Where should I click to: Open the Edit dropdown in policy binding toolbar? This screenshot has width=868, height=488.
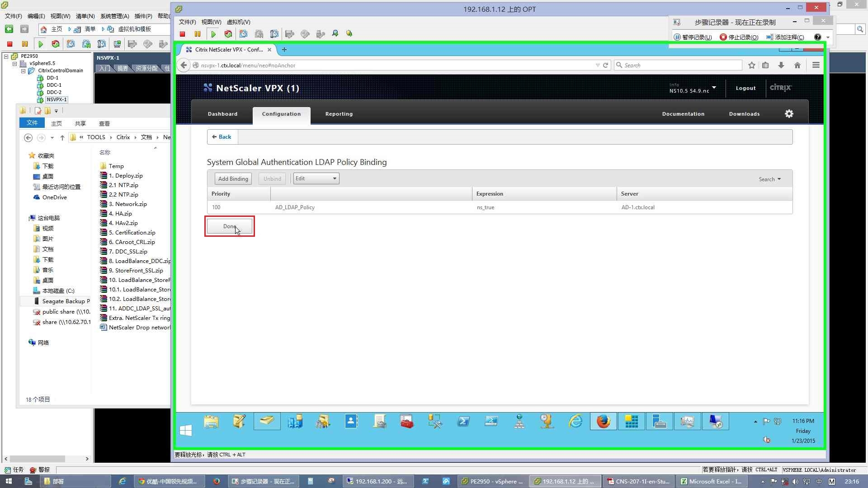click(316, 178)
